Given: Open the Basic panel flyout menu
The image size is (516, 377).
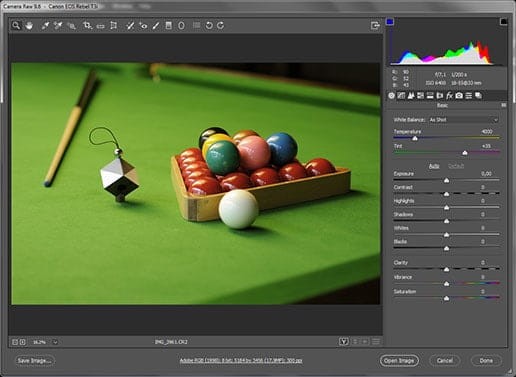Looking at the screenshot, I should pos(504,105).
